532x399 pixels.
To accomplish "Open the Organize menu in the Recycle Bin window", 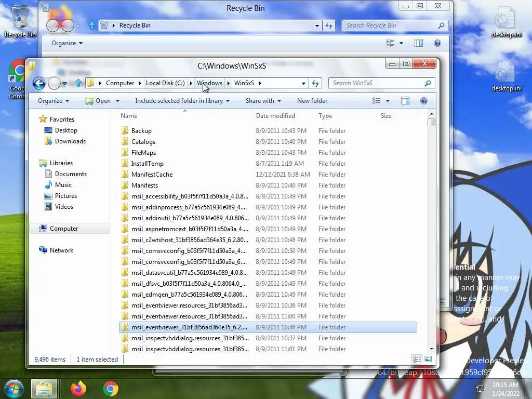I will click(67, 43).
